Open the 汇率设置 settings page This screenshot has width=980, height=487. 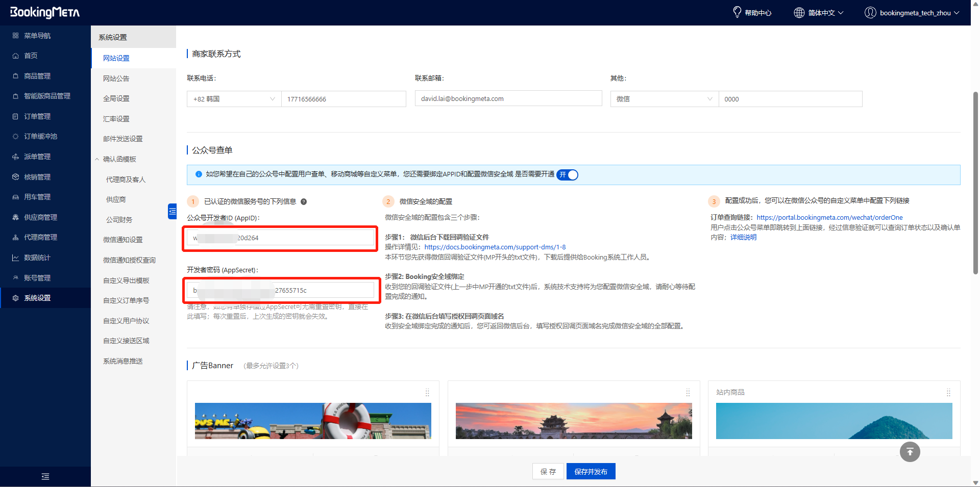point(116,118)
